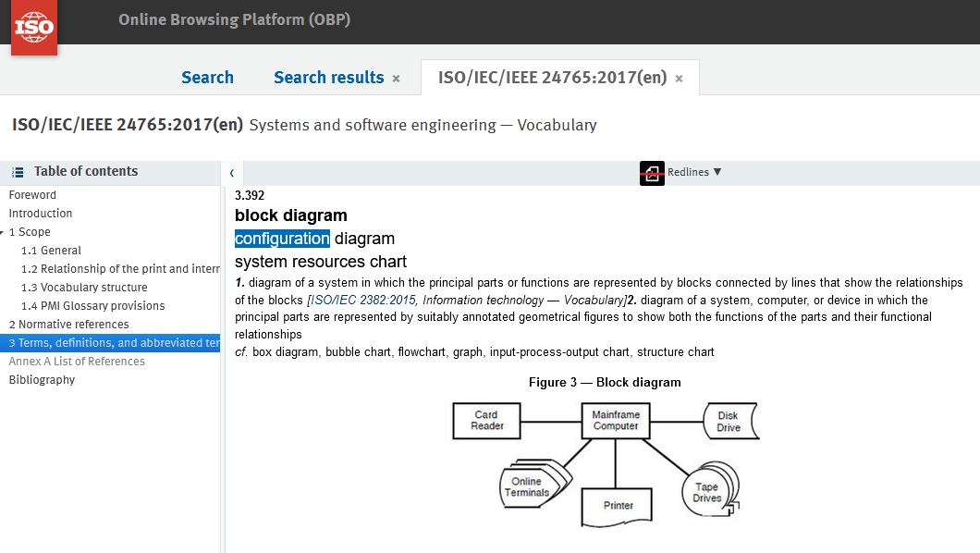Open the Redlines dropdown arrow
Viewport: 980px width, 553px height.
717,172
